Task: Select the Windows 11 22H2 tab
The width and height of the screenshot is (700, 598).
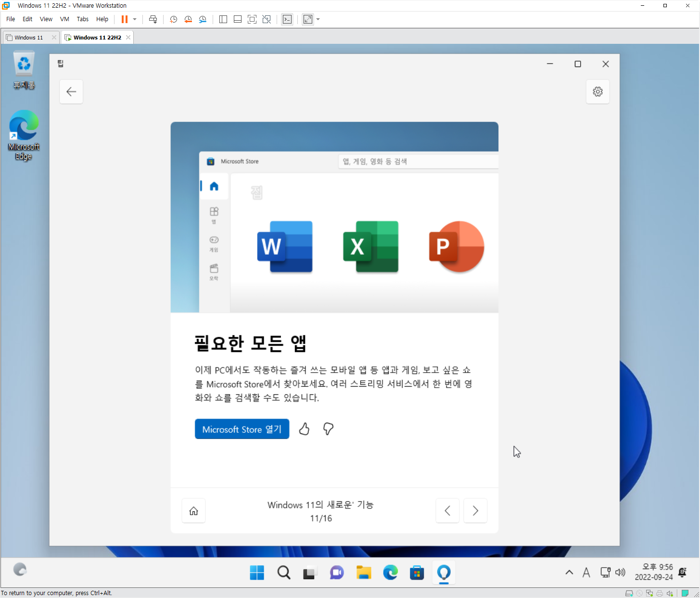Action: click(x=97, y=38)
